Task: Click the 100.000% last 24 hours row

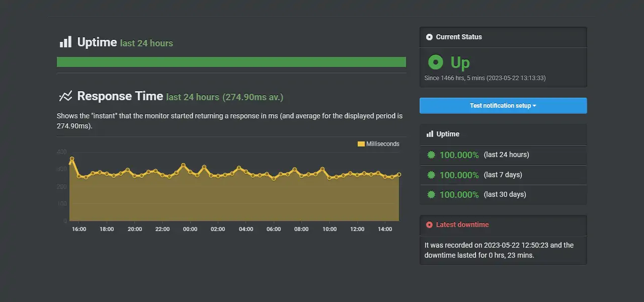Action: click(x=503, y=155)
